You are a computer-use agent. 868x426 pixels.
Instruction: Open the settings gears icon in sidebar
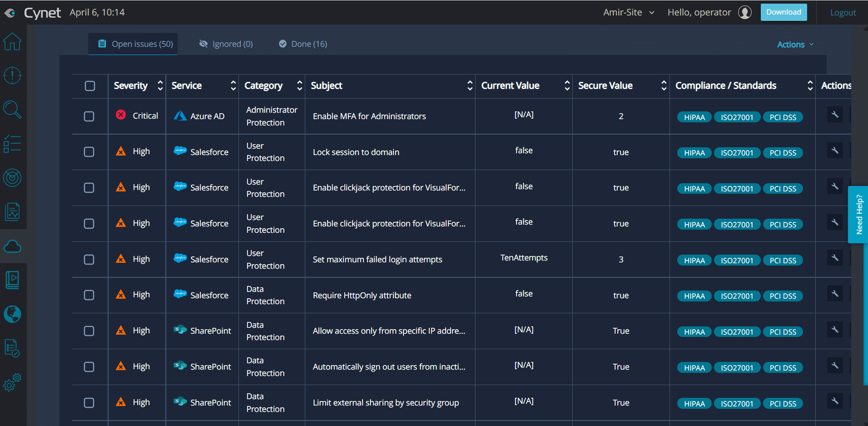coord(12,382)
